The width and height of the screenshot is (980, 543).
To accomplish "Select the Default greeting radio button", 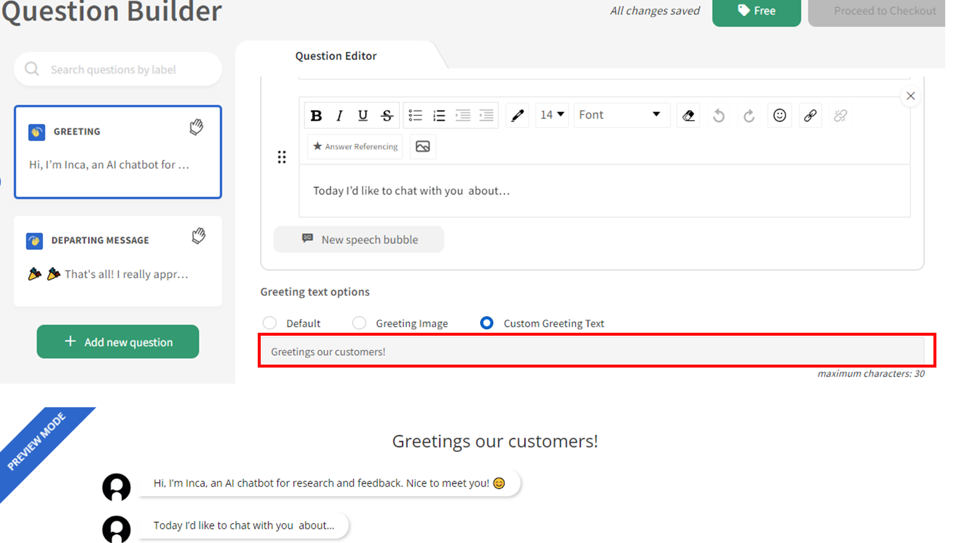I will (x=269, y=323).
